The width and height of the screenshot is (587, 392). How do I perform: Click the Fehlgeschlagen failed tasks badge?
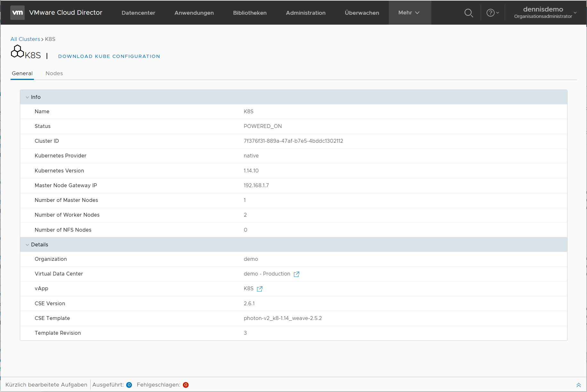point(186,385)
